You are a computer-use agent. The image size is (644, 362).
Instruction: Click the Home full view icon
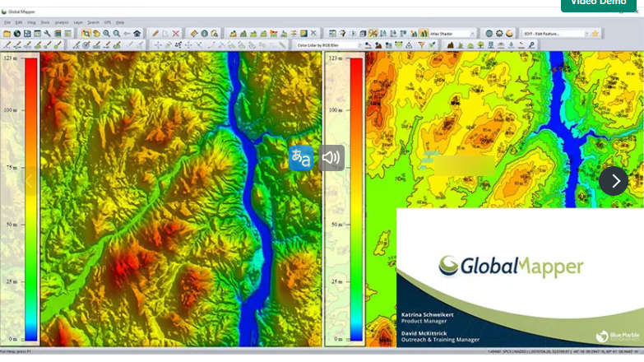[137, 34]
